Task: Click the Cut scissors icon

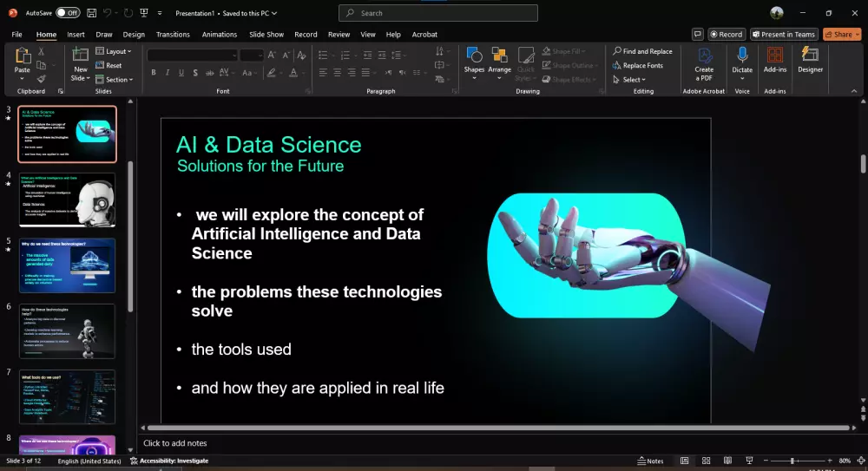Action: [x=41, y=51]
